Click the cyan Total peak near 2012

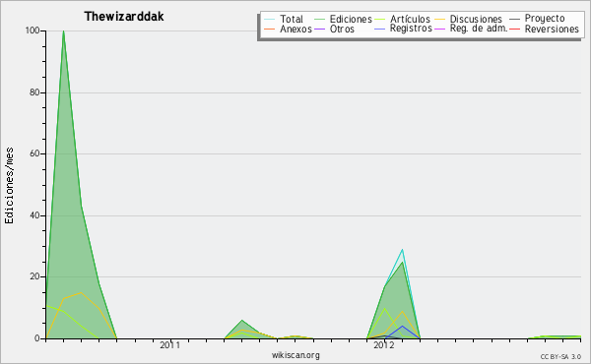[402, 250]
